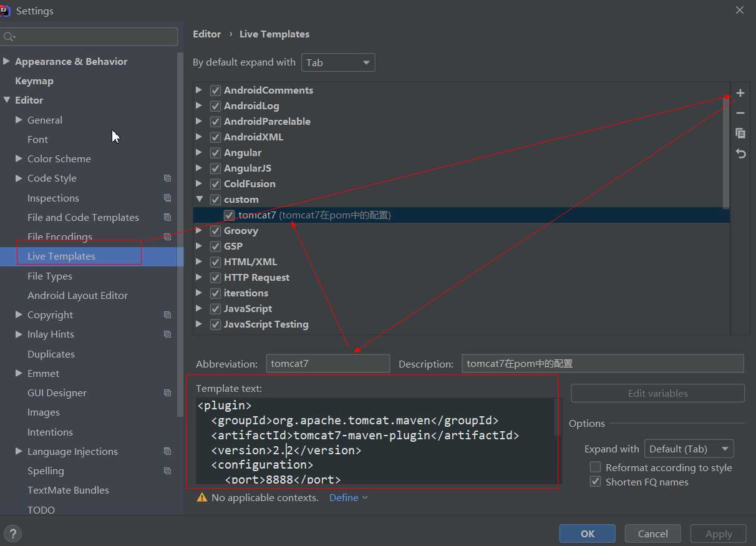This screenshot has width=756, height=546.
Task: Click the project-scope icon beside File and Code Templates
Action: 167,217
